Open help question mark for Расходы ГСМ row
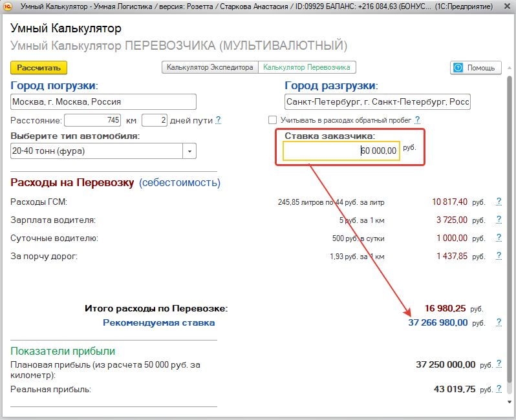 499,202
